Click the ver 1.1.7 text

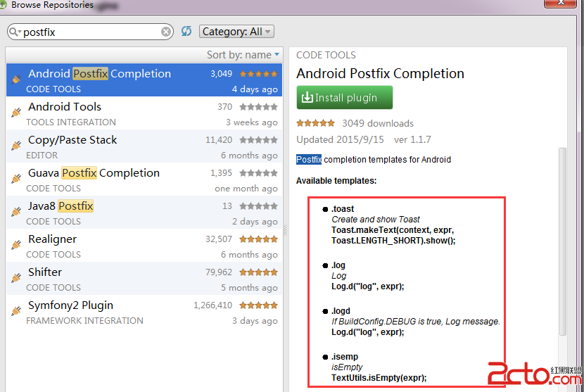coord(412,140)
